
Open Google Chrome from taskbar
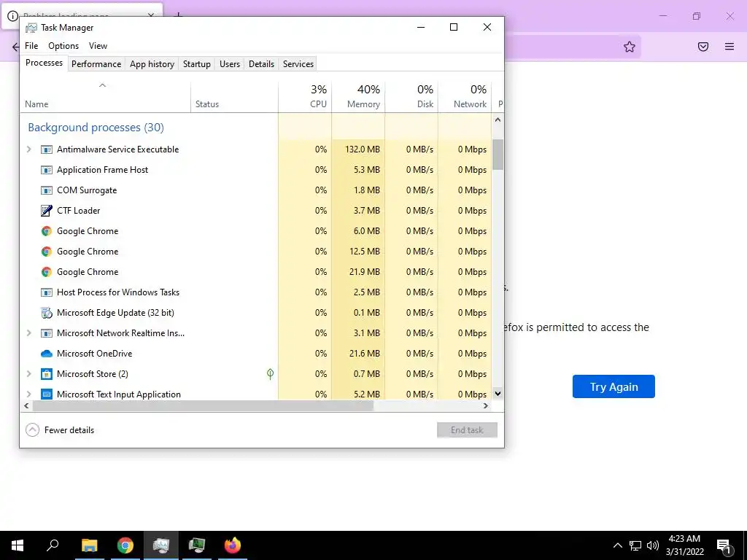(125, 545)
